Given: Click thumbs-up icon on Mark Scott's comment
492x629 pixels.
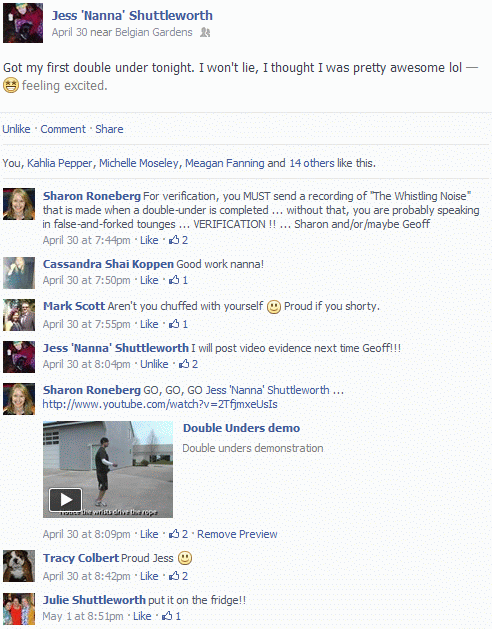Looking at the screenshot, I should click(174, 324).
